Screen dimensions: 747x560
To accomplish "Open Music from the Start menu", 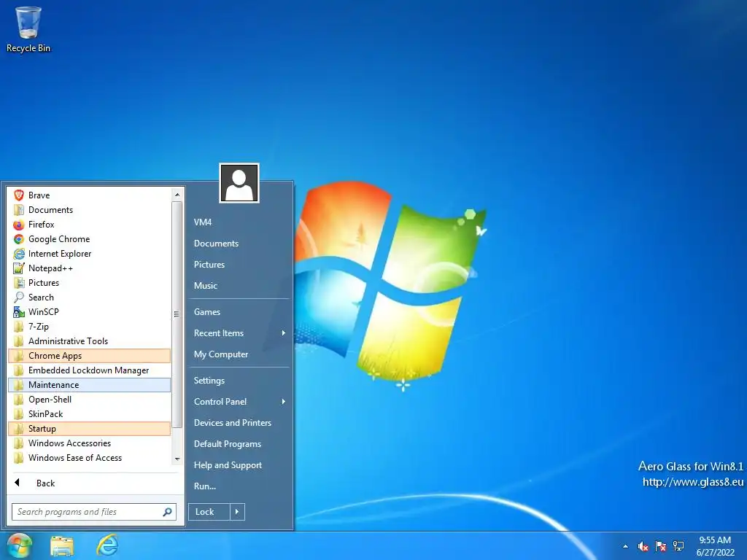I will pyautogui.click(x=205, y=286).
